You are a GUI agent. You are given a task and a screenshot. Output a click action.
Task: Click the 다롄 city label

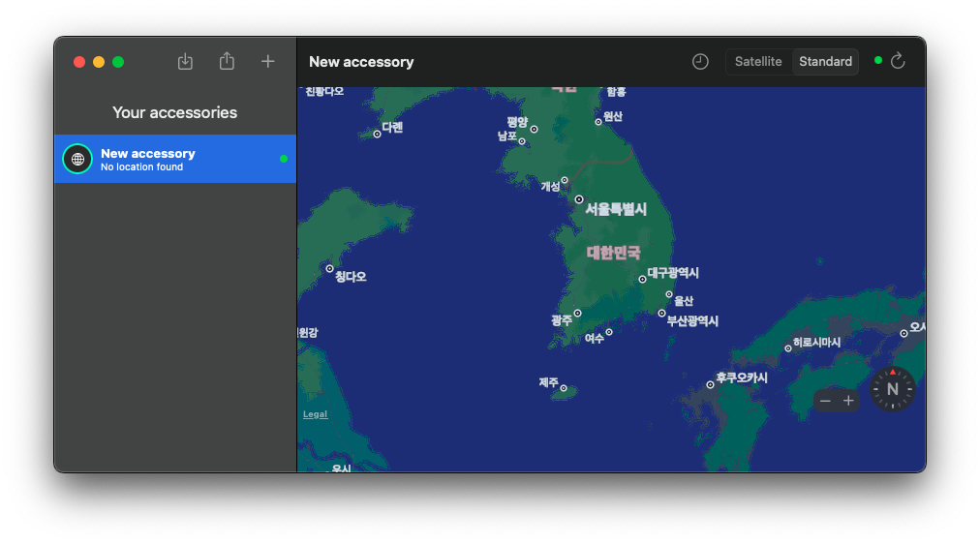pyautogui.click(x=392, y=128)
